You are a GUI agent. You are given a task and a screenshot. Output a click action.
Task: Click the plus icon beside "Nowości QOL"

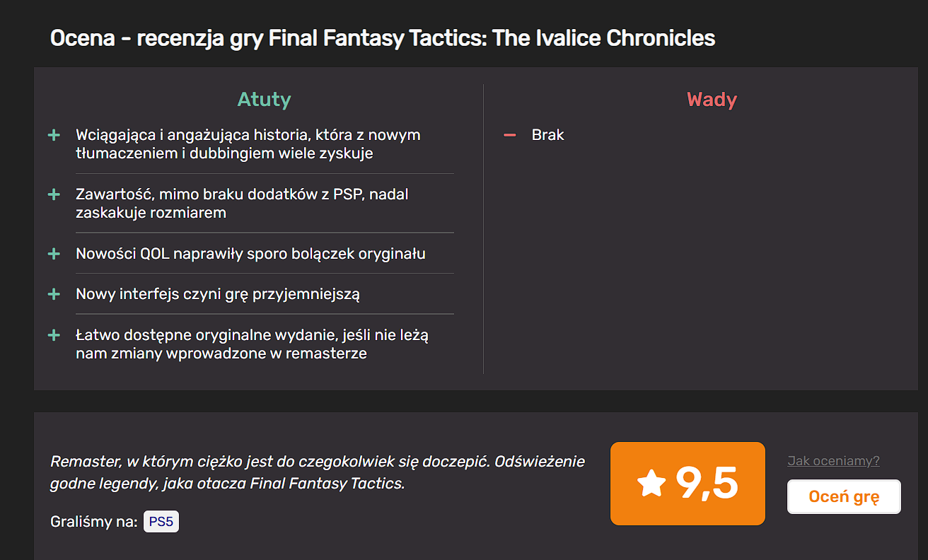(54, 253)
